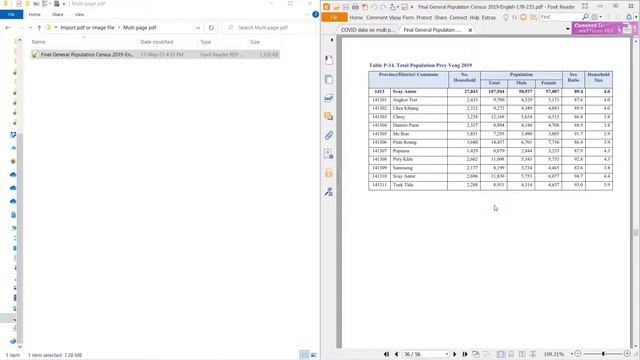Open the search options dropdown beside Find
This screenshot has width=640, height=360.
[600, 17]
